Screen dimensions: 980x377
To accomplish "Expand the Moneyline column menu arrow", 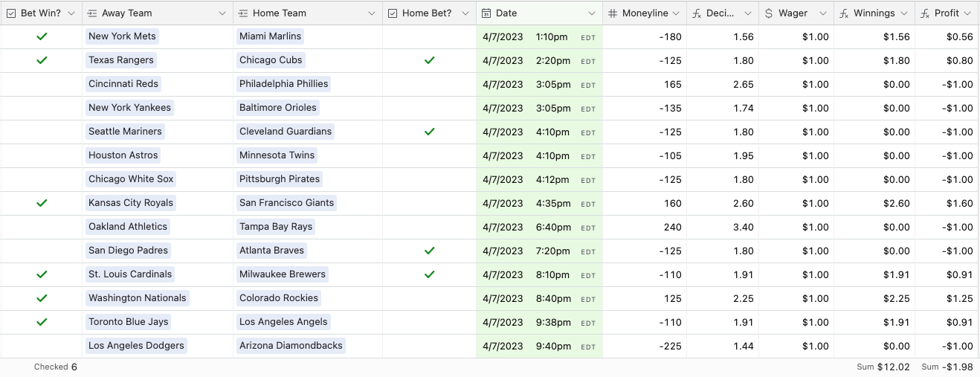I will point(675,13).
